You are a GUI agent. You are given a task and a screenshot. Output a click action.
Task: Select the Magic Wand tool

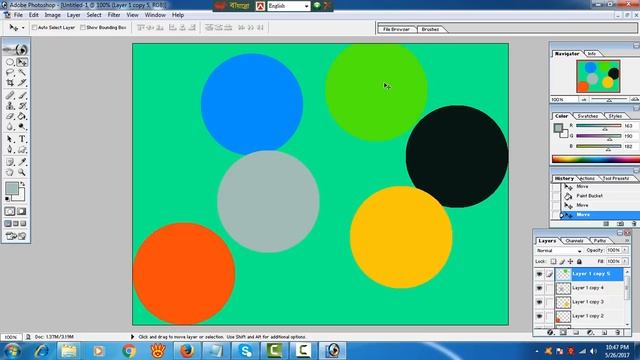pos(22,72)
